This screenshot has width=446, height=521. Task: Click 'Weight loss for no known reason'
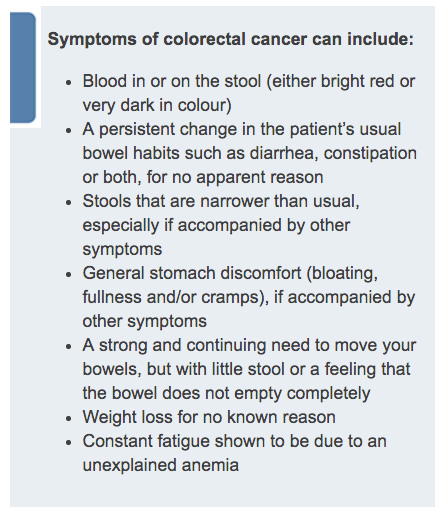click(x=209, y=417)
